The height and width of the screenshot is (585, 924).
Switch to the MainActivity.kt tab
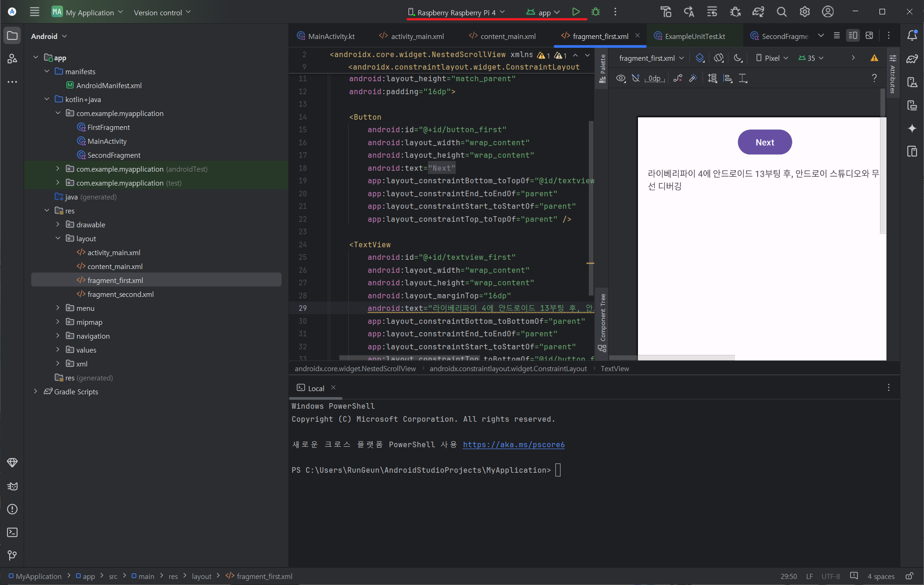tap(331, 36)
